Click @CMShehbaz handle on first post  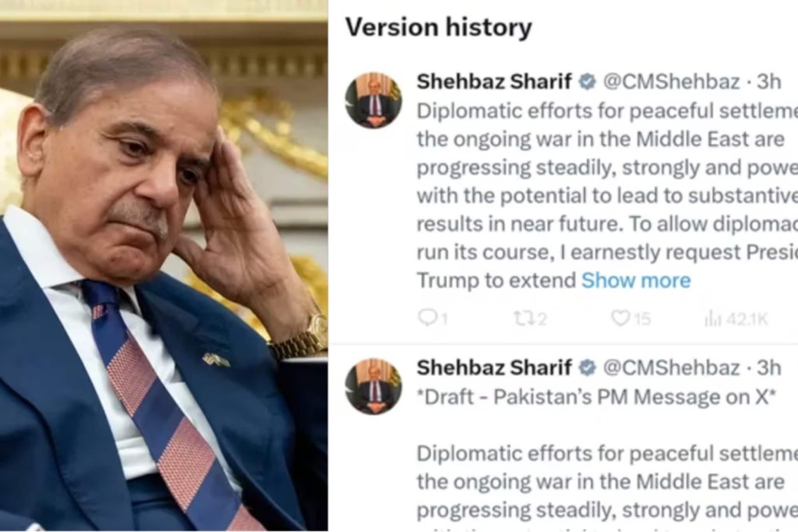point(671,82)
